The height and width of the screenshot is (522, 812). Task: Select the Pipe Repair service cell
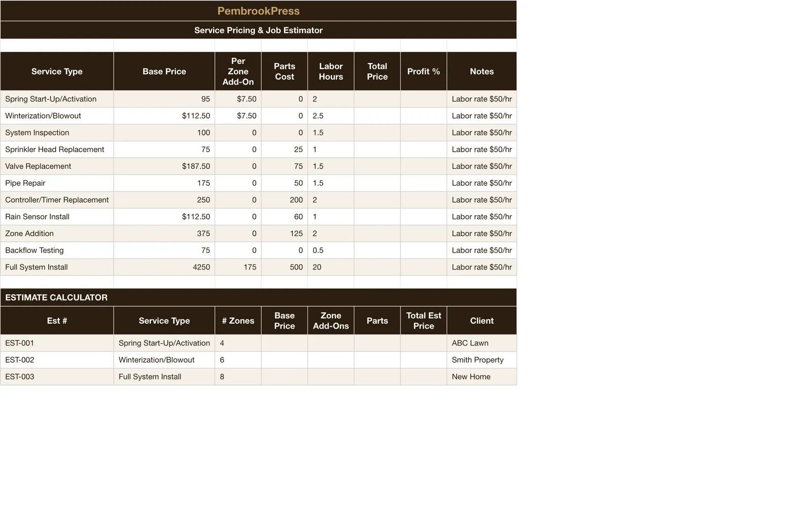57,183
